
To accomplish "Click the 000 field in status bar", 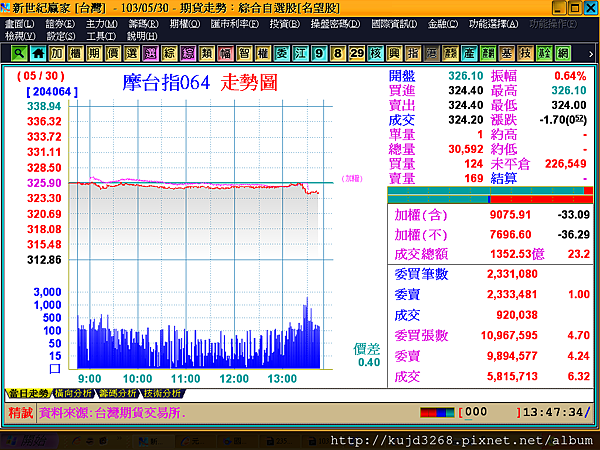I will pyautogui.click(x=476, y=412).
